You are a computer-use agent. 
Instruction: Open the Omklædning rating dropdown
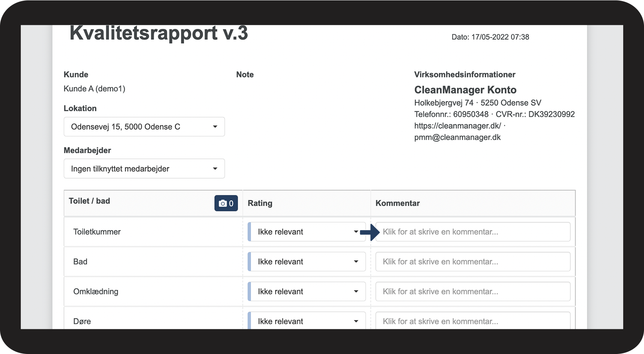(307, 292)
